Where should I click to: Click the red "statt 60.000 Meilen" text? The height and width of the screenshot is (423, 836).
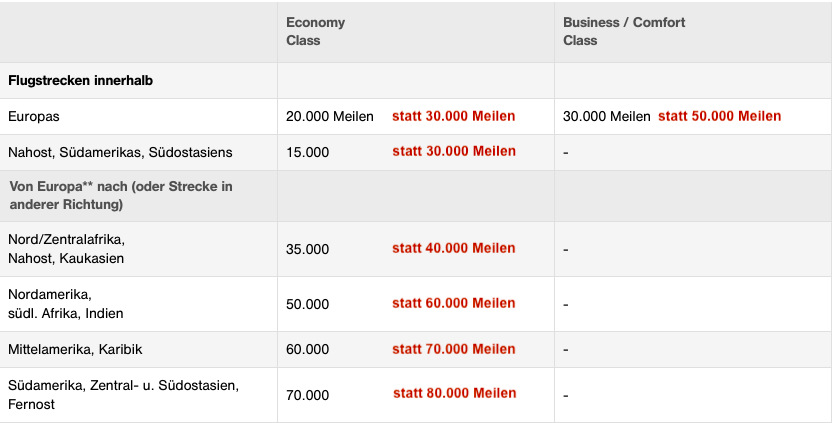[454, 303]
